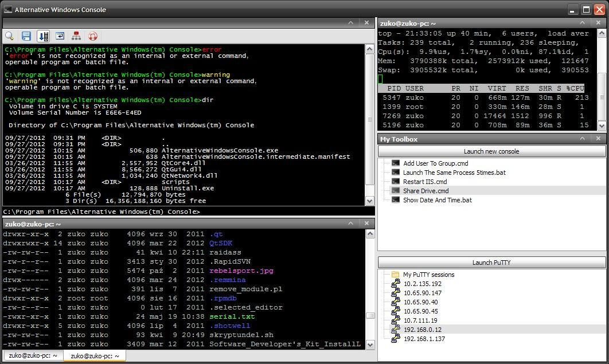Click the PuTTY icon for 10.65.90.40
The image size is (609, 364).
click(396, 302)
